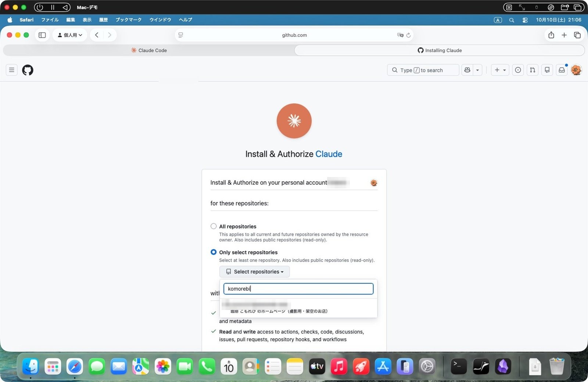Image resolution: width=588 pixels, height=382 pixels.
Task: Open the repositories icon in header
Action: (547, 70)
